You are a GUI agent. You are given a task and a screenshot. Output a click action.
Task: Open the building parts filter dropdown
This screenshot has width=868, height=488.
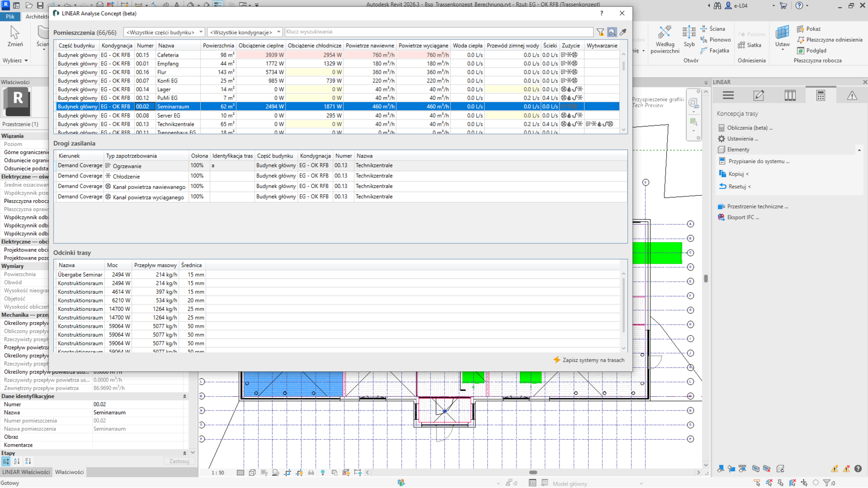point(164,32)
